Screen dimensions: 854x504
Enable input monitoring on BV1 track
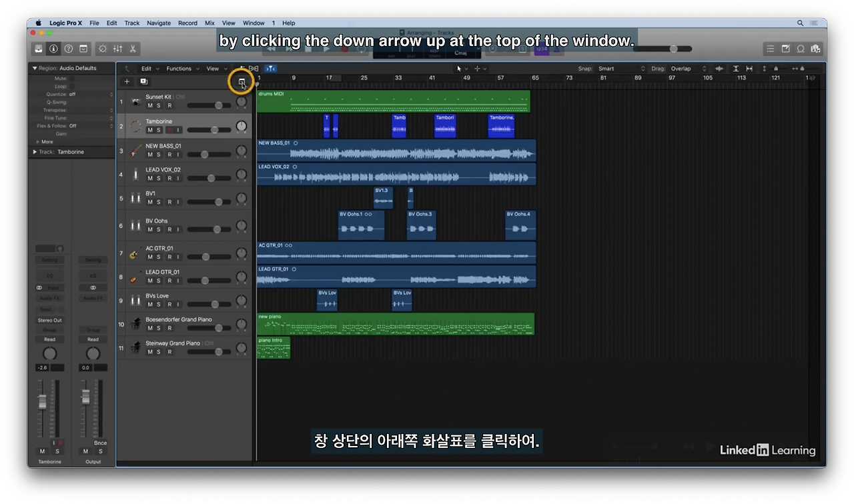tap(177, 202)
